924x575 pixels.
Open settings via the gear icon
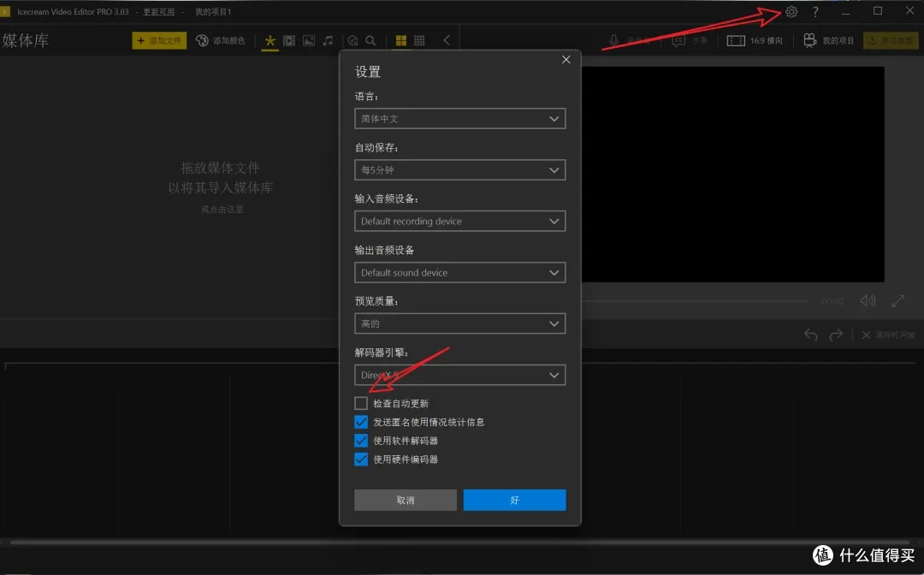[x=791, y=12]
